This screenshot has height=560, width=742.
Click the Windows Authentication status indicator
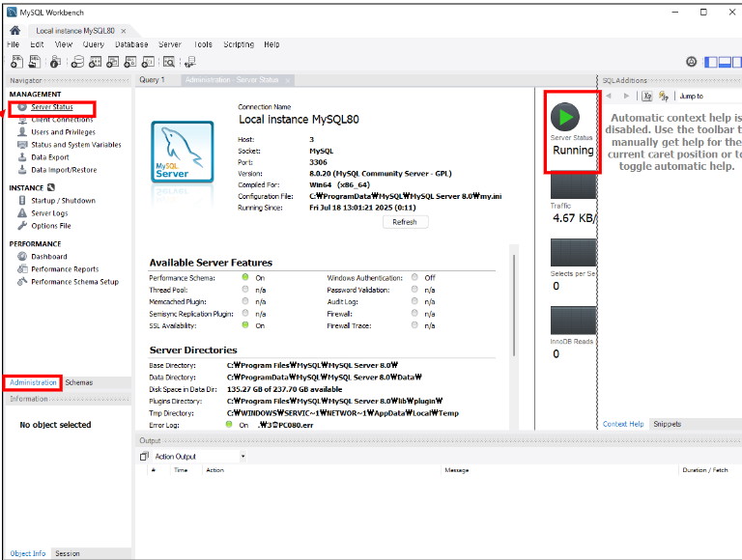point(414,277)
